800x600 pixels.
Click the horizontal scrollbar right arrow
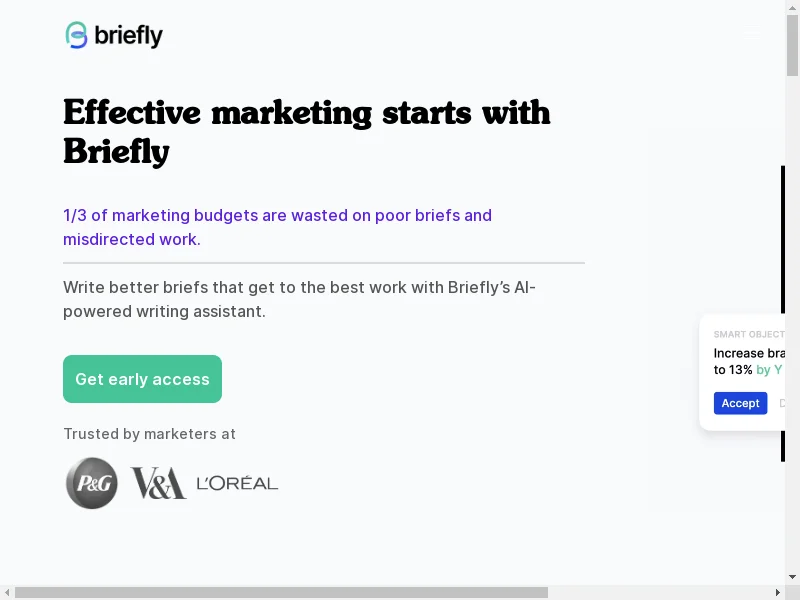[778, 592]
